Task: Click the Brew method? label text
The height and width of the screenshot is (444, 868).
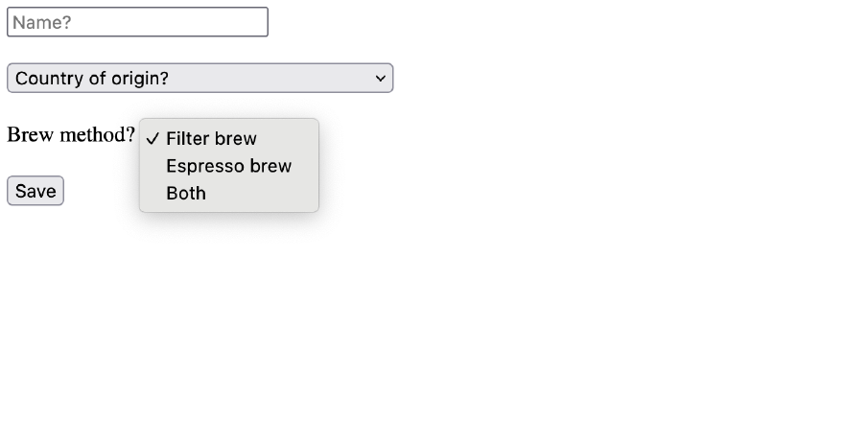Action: (71, 134)
